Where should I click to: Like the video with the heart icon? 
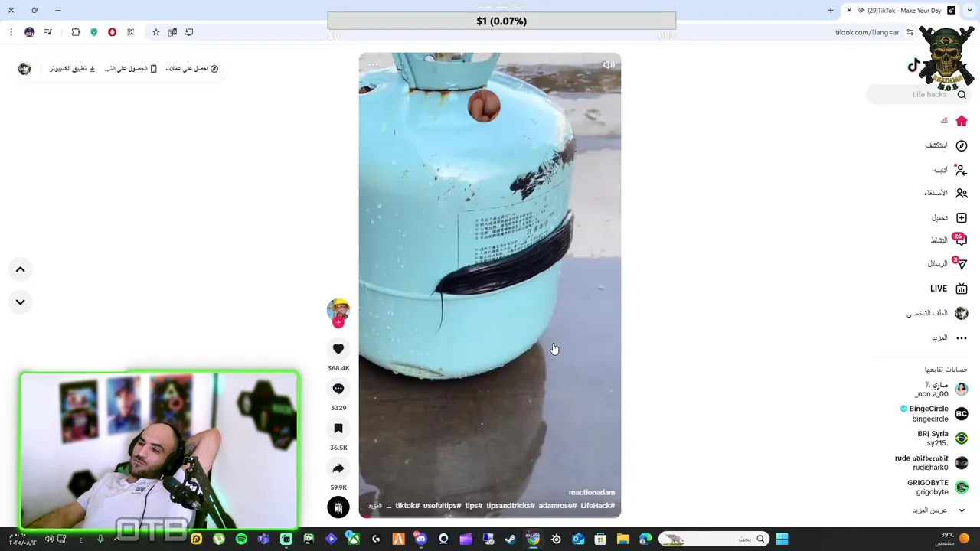click(338, 349)
